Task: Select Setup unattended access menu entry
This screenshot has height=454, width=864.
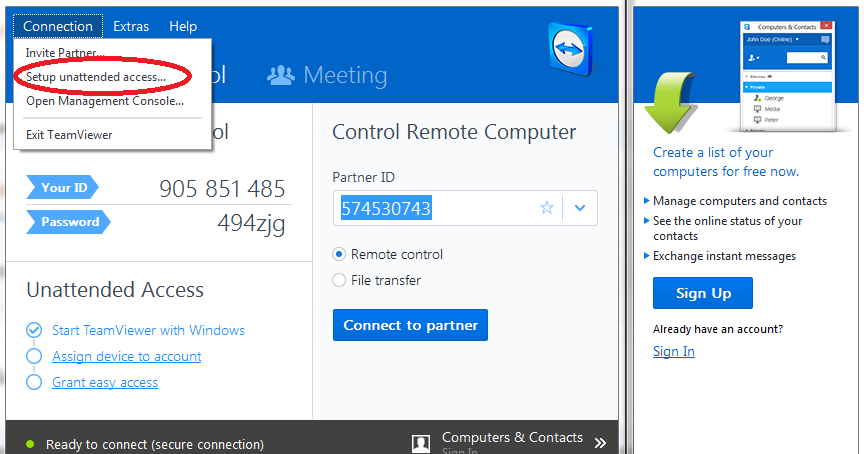Action: (96, 77)
